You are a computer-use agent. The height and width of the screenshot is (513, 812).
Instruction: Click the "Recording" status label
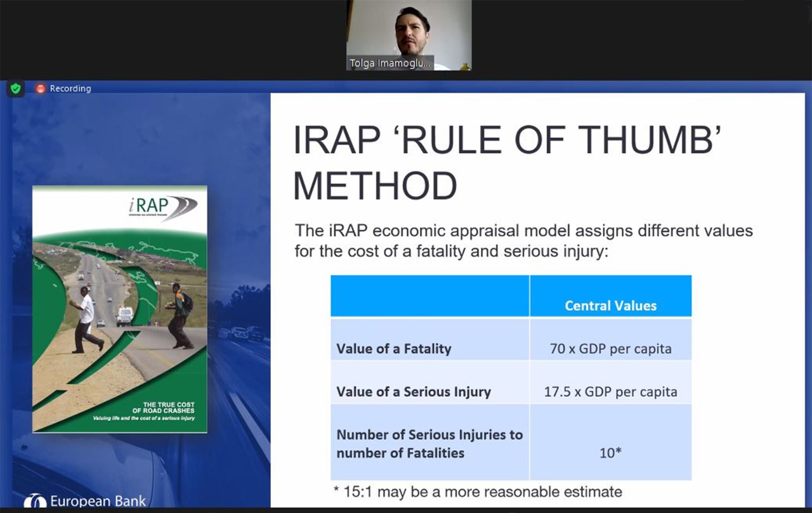pos(70,89)
